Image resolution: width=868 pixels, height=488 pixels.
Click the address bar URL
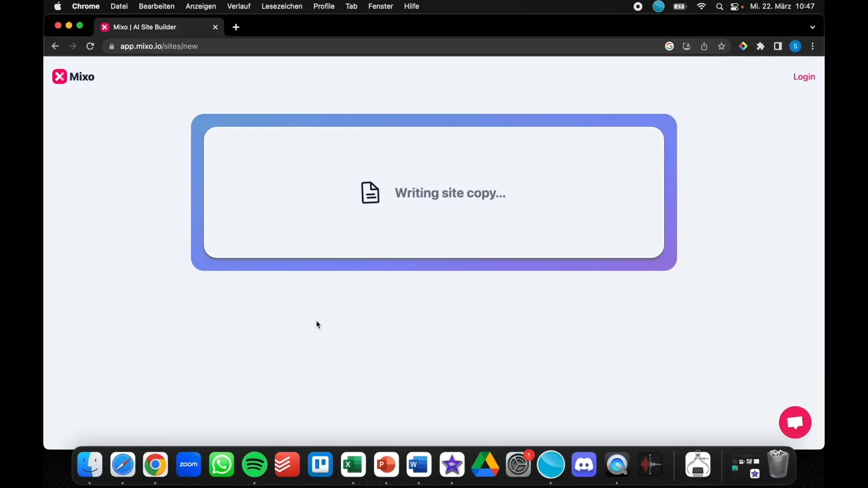click(x=159, y=46)
